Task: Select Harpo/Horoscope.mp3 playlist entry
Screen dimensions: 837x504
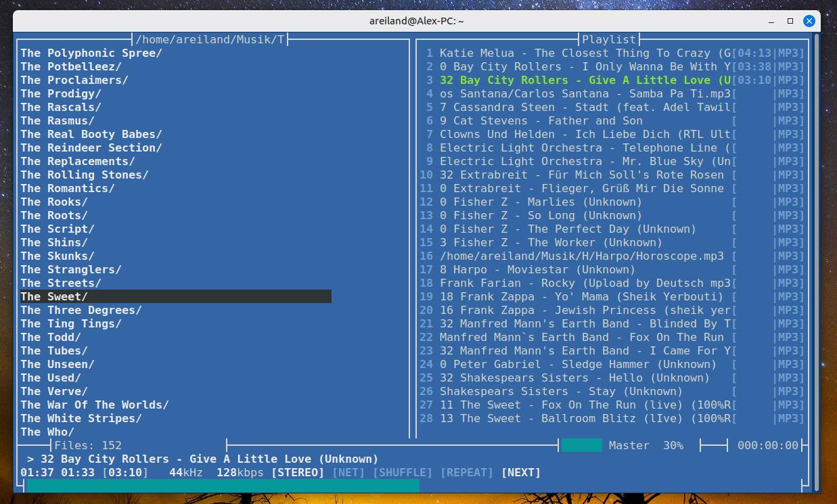Action: (612, 256)
